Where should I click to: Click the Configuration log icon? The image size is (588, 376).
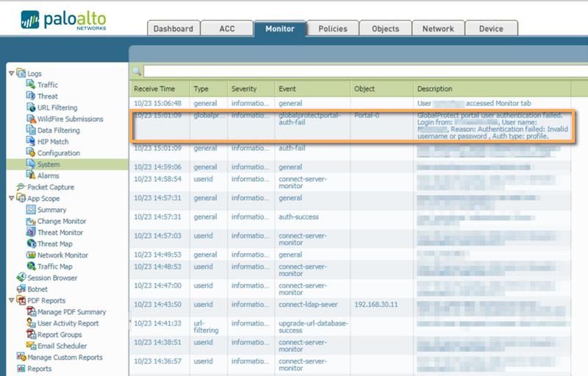click(31, 152)
